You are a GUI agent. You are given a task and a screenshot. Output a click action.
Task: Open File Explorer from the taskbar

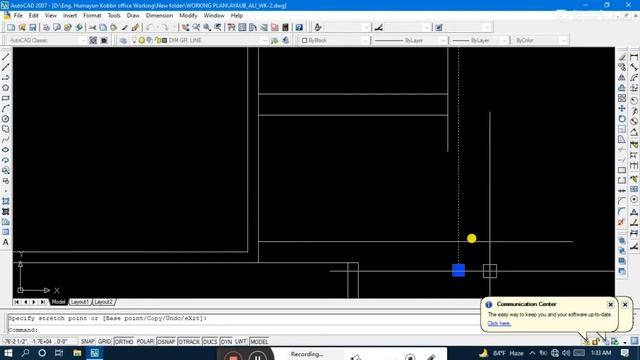(77, 353)
